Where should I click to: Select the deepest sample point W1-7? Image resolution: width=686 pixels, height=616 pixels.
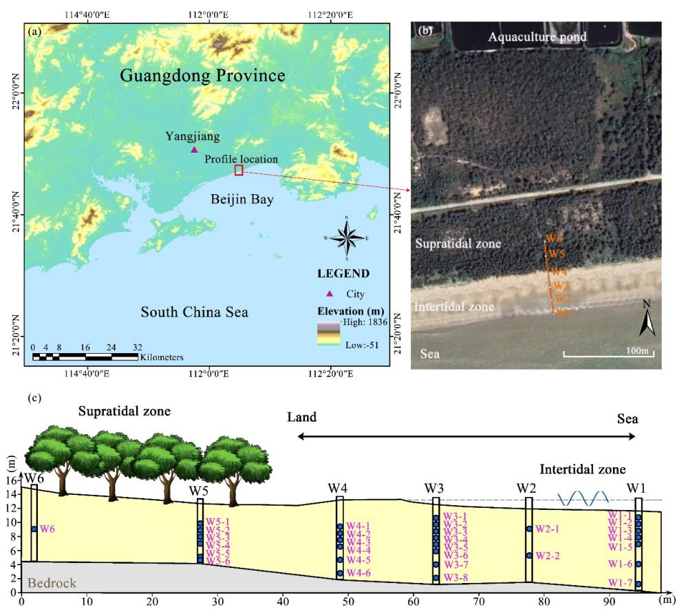(x=639, y=584)
